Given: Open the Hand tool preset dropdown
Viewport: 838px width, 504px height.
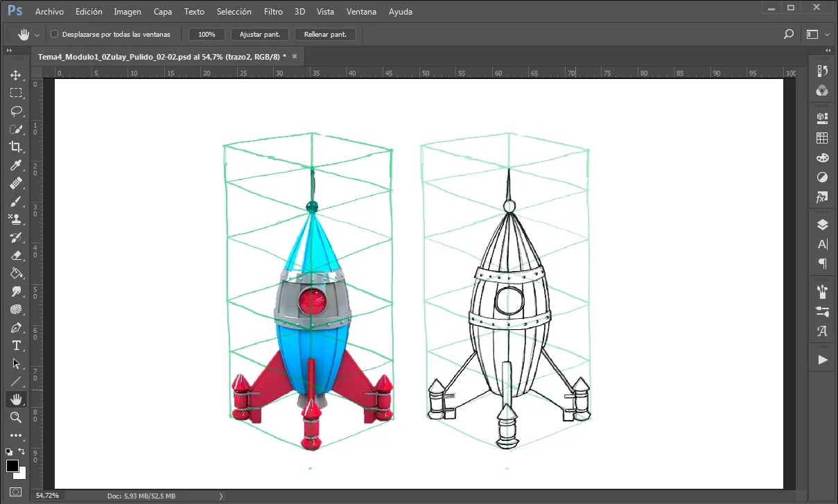Looking at the screenshot, I should pos(37,35).
